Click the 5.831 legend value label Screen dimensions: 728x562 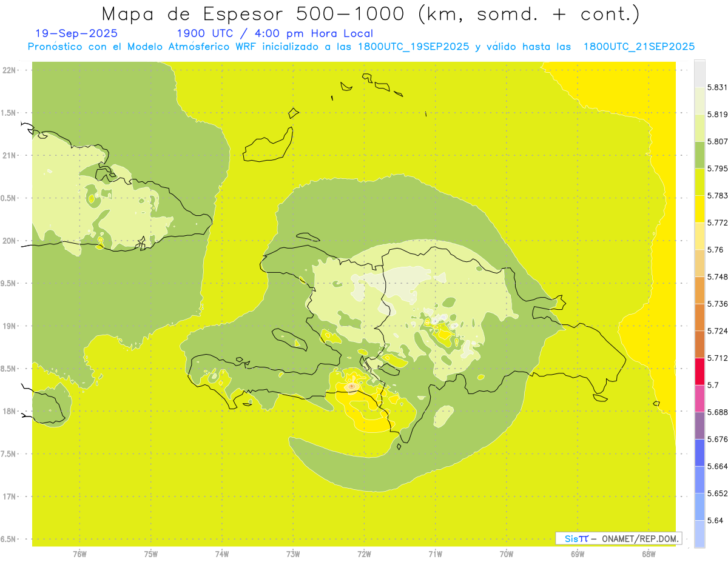717,87
